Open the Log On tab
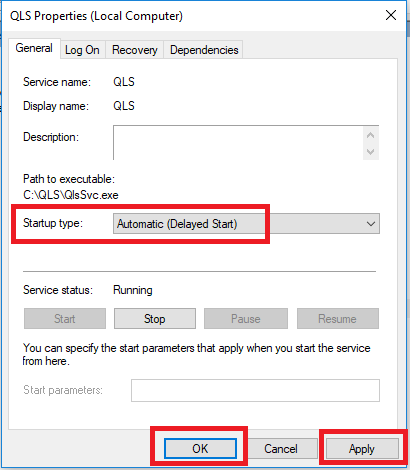The image size is (410, 470). (x=82, y=50)
